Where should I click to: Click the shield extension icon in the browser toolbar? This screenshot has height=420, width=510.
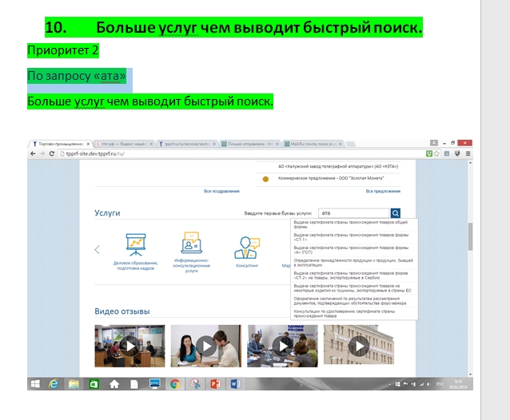pos(457,153)
